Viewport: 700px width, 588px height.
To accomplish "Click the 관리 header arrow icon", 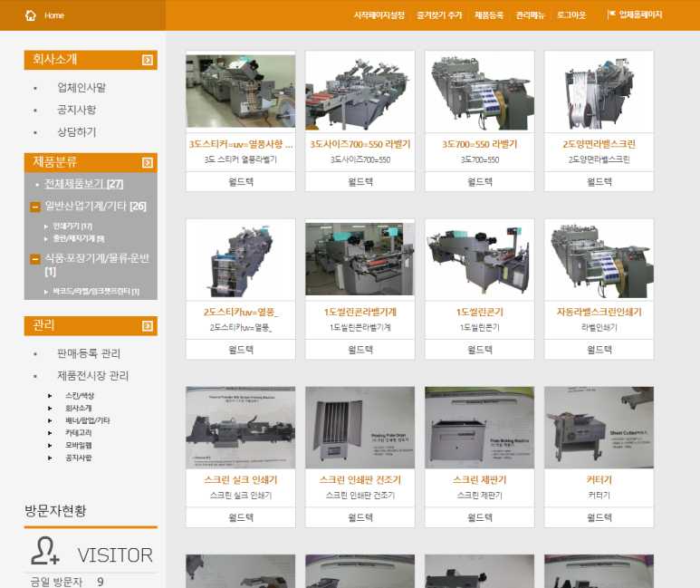I will tap(148, 326).
